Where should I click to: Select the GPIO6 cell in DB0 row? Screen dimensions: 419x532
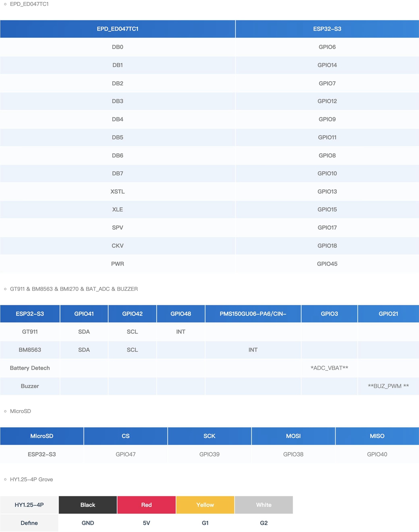(x=327, y=47)
